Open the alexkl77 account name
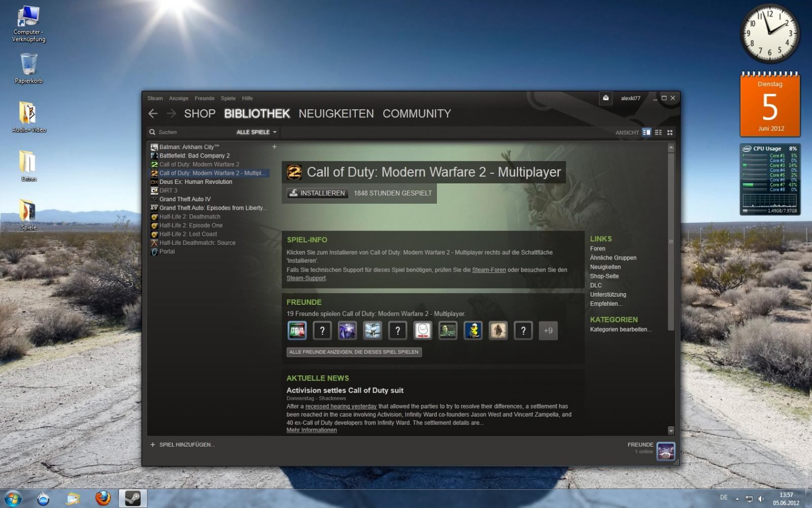This screenshot has width=812, height=508. pyautogui.click(x=630, y=99)
